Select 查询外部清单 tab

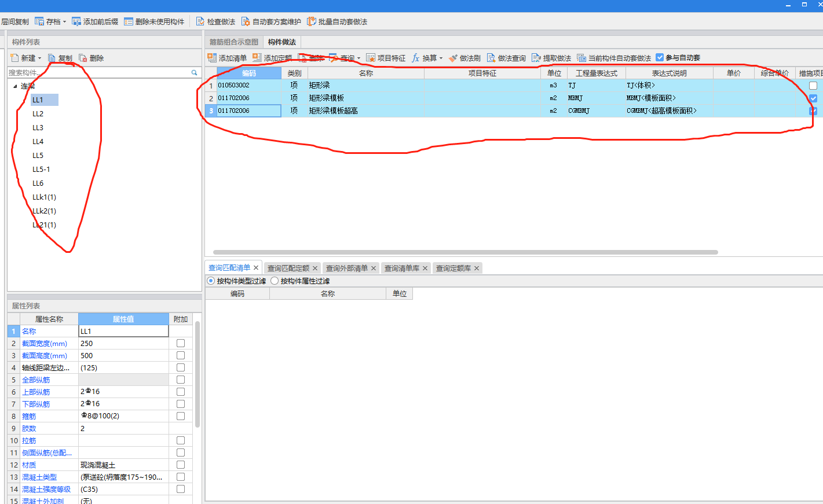coord(347,268)
